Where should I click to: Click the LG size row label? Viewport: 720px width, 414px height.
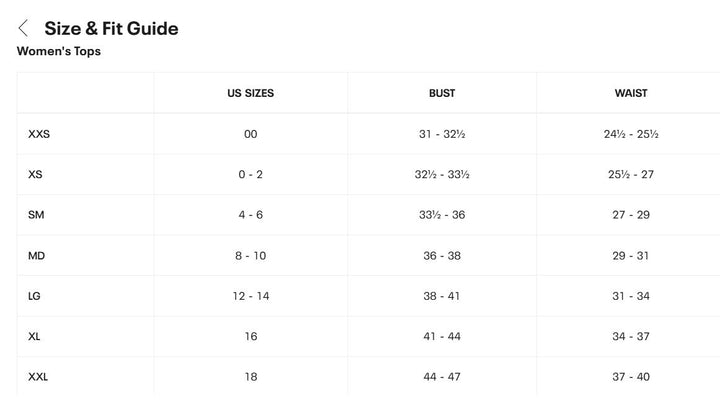coord(34,296)
